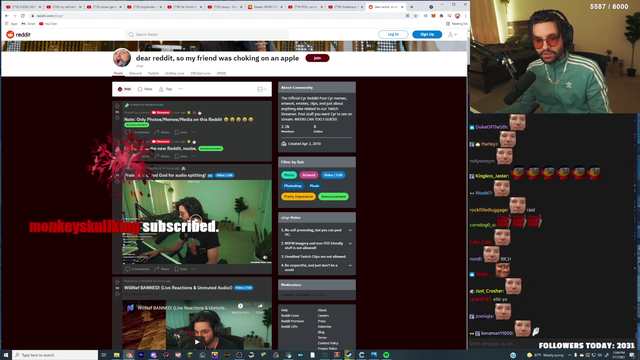Filter by Artwork flair
This screenshot has height=360, width=640.
click(x=309, y=175)
